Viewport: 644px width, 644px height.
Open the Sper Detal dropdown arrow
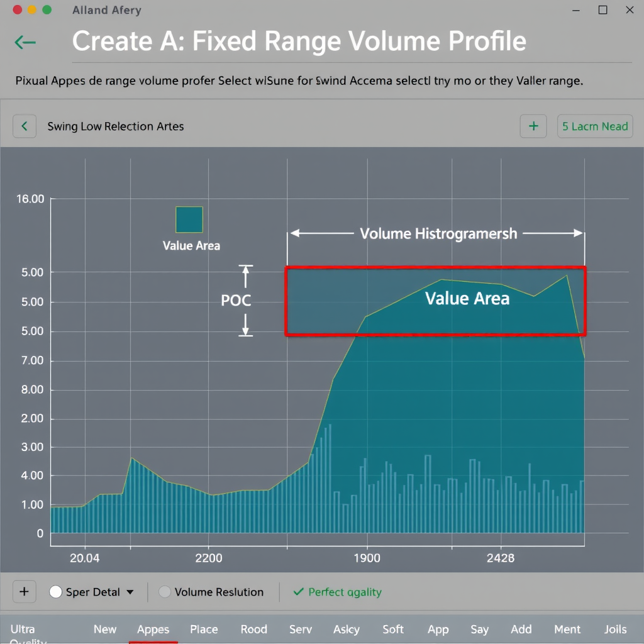130,592
